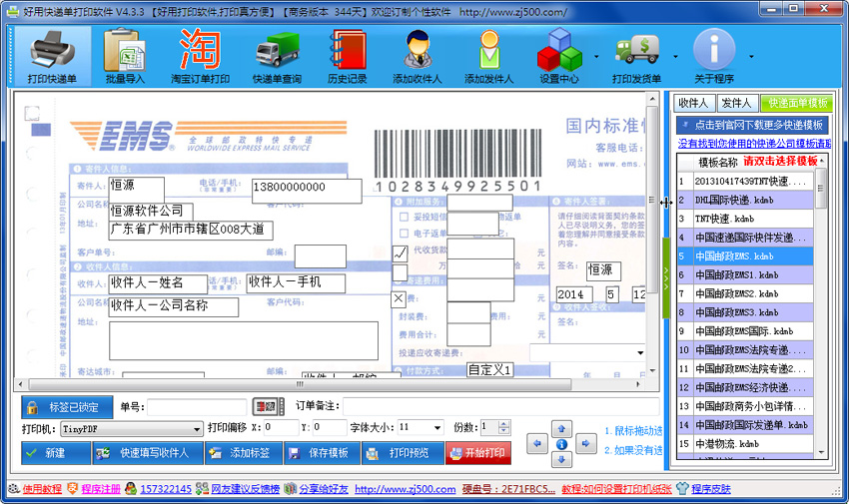Screen dimensions: 849x504
Task: Click 添加标签 button
Action: pos(244,453)
